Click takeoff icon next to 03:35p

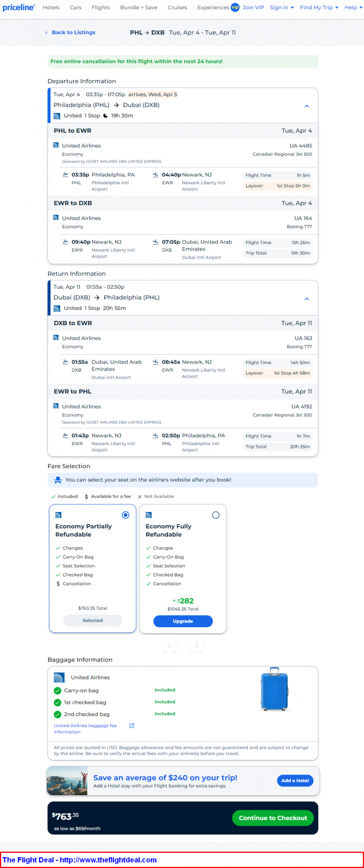pos(66,175)
